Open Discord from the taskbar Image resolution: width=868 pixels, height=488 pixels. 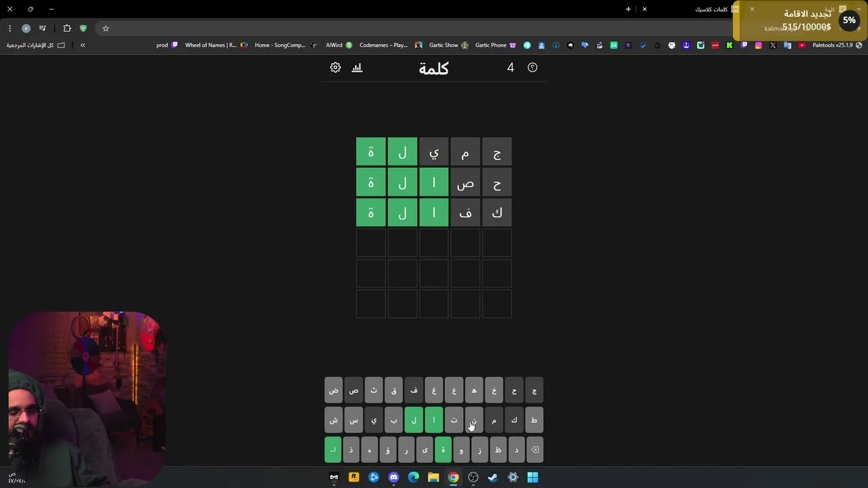[394, 477]
